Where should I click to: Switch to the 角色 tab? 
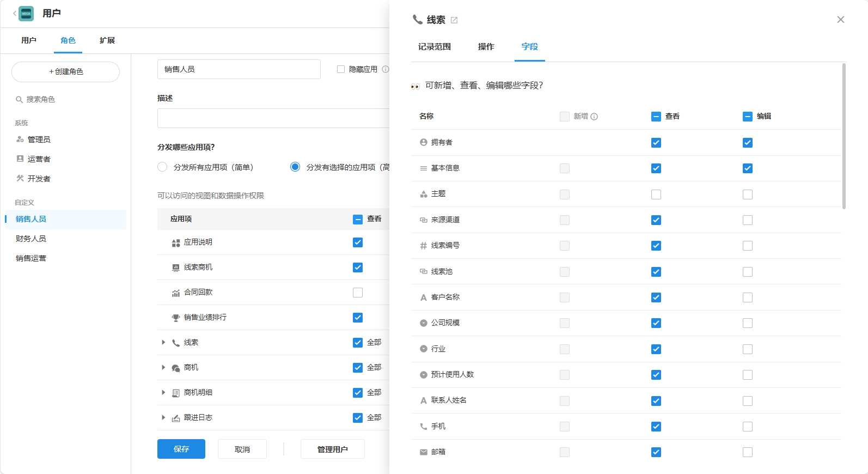[68, 40]
